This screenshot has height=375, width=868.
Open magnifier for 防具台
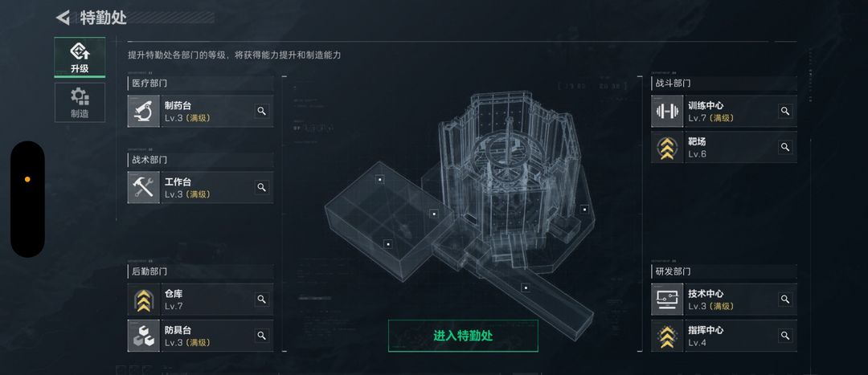262,335
